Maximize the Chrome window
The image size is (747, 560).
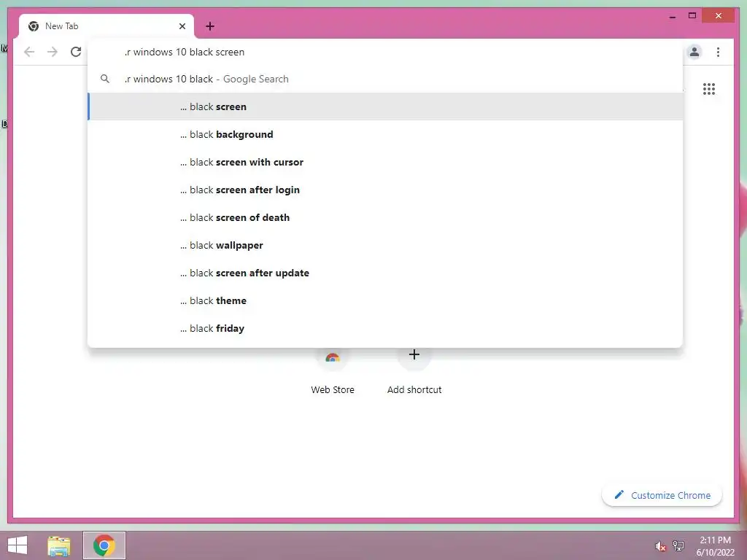coord(692,16)
